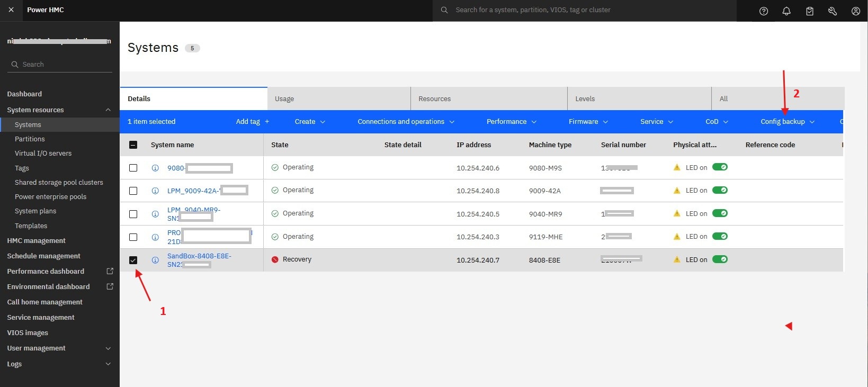This screenshot has width=868, height=387.
Task: Click the warning icon in the 10.254.240.3 row
Action: tap(677, 237)
